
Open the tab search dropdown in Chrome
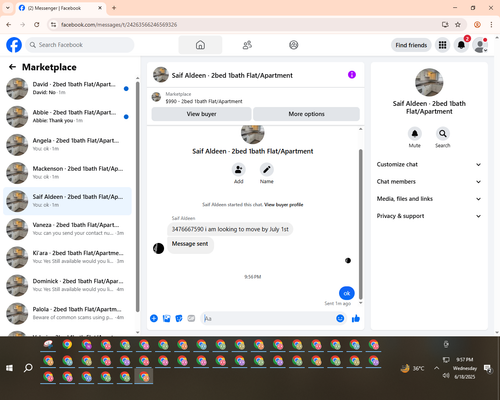8,8
